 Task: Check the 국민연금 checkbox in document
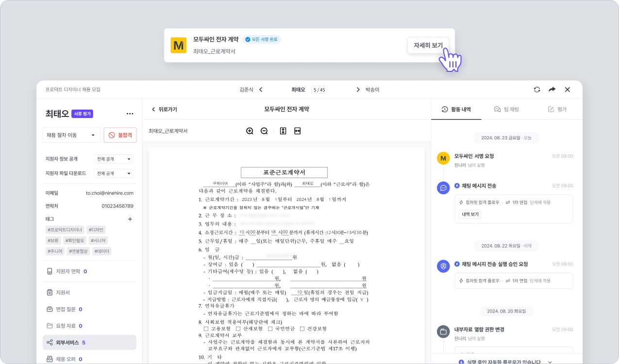[x=270, y=329]
